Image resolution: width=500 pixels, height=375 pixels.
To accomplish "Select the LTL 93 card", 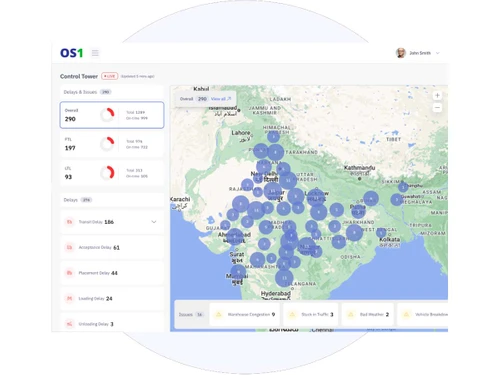I will [x=112, y=173].
